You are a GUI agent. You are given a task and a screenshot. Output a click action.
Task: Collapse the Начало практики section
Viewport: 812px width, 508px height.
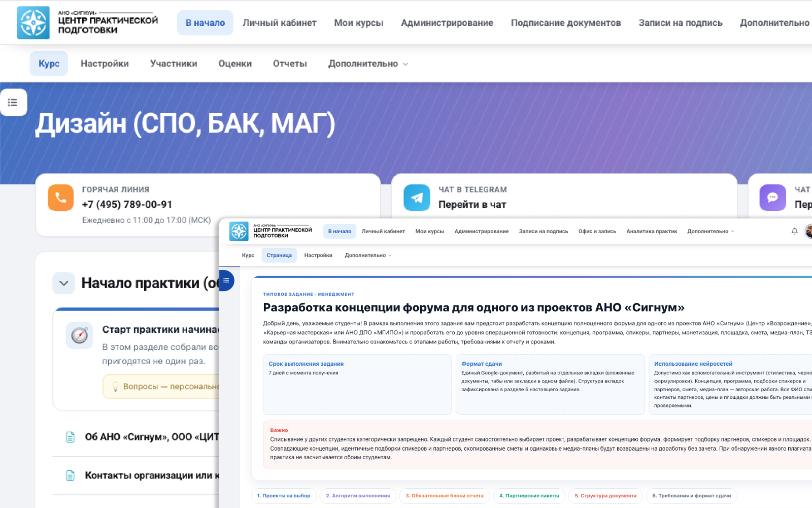(x=64, y=283)
